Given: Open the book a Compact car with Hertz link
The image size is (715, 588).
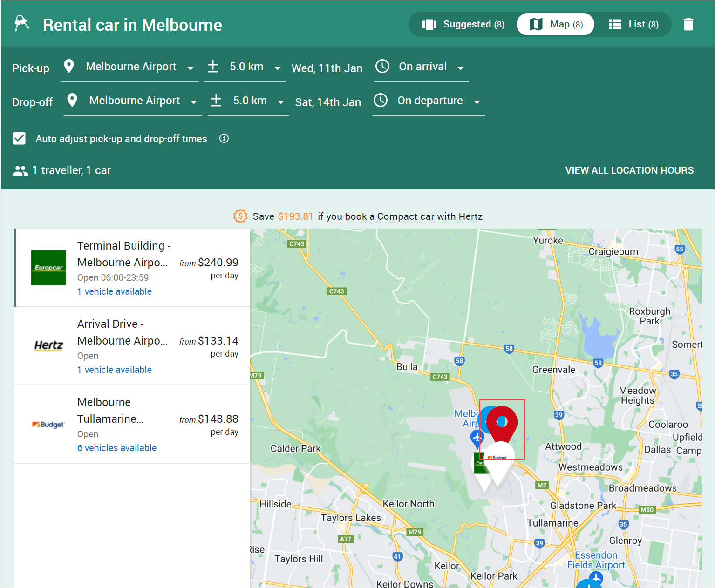Looking at the screenshot, I should [x=414, y=216].
